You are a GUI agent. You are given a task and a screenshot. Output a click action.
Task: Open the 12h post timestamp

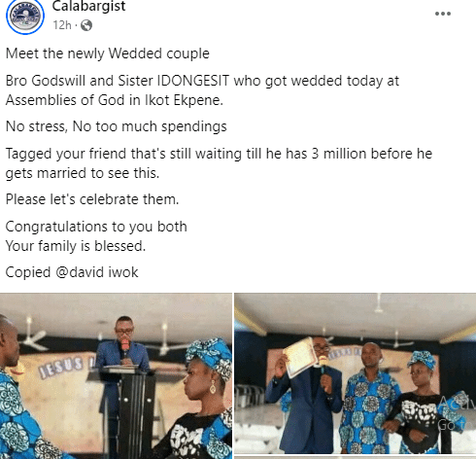62,25
